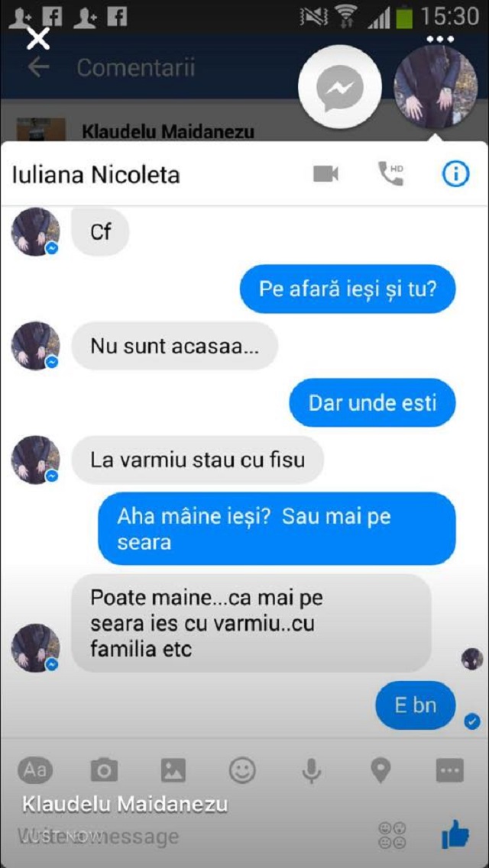The width and height of the screenshot is (489, 868).
Task: Close the overlay with the X
Action: point(38,38)
